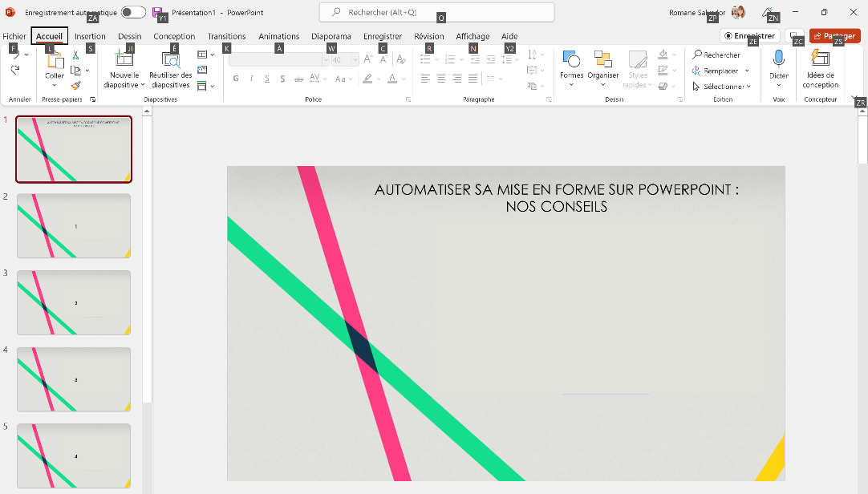Open the change case Aa dropdown
Viewport: 868px width, 494px height.
(x=343, y=79)
